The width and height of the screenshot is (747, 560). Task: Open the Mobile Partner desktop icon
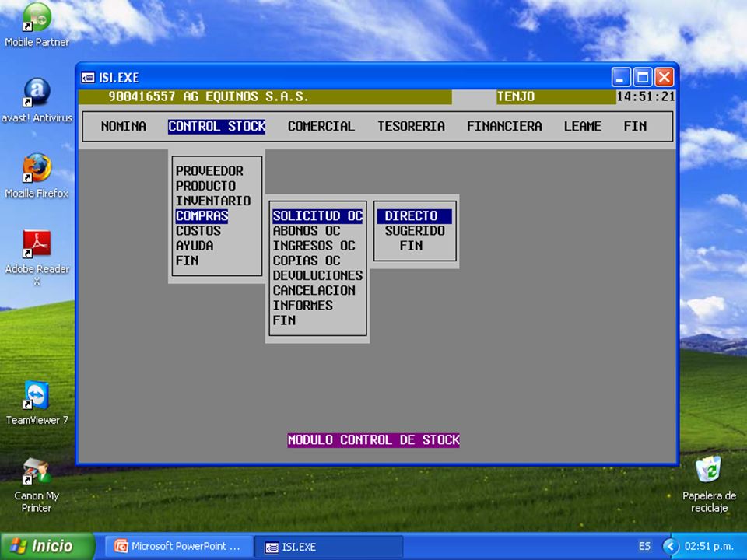[37, 25]
